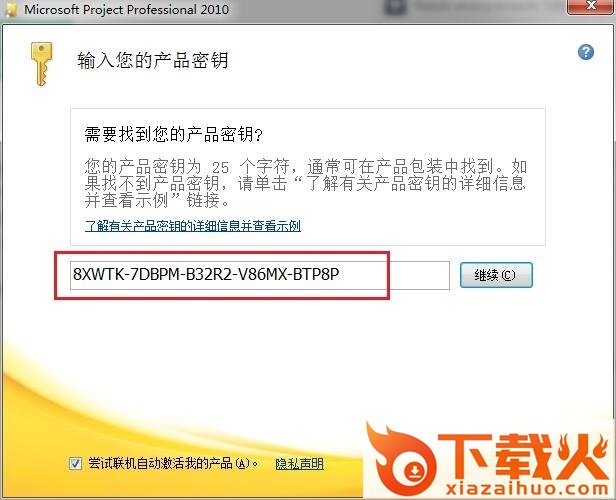Click the 继续(C) continue button
Screen dimensions: 616x500
(496, 275)
